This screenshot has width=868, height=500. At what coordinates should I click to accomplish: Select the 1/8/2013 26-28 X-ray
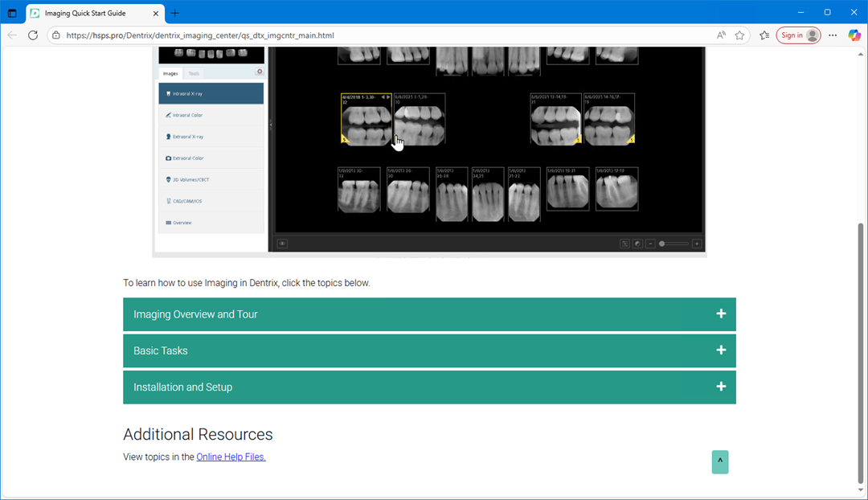(x=452, y=195)
